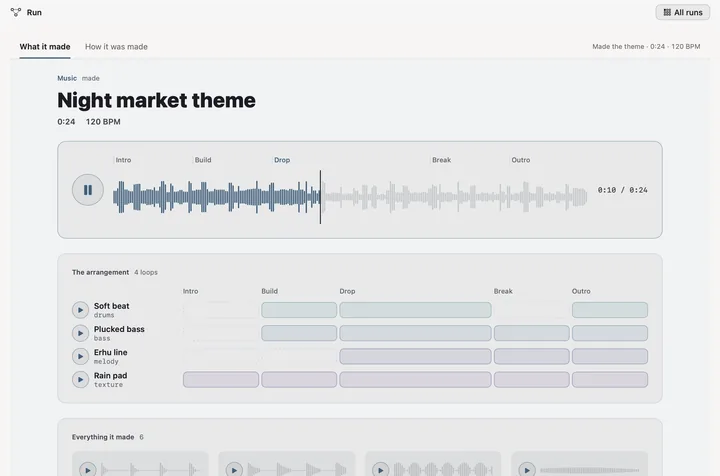The width and height of the screenshot is (720, 476).
Task: Click The arrangement heading
Action: pyautogui.click(x=101, y=272)
